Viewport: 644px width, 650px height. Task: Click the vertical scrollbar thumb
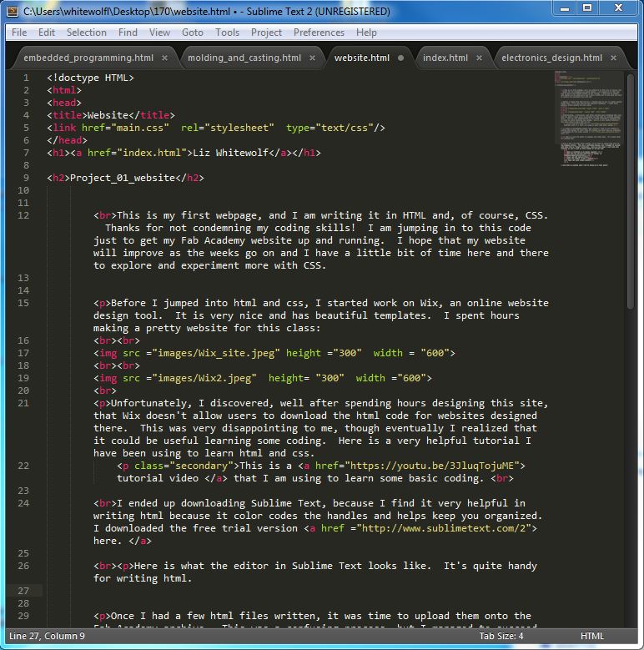click(x=630, y=191)
